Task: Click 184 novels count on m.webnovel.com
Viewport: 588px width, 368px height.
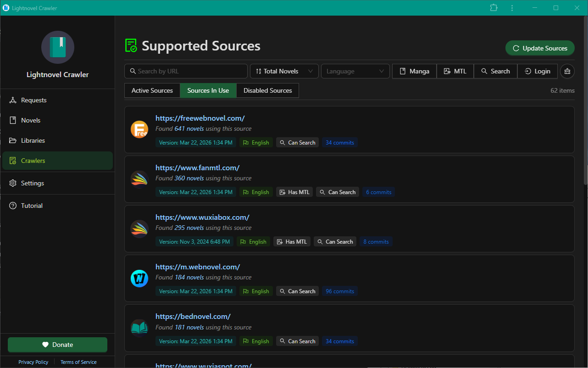Action: pyautogui.click(x=189, y=278)
